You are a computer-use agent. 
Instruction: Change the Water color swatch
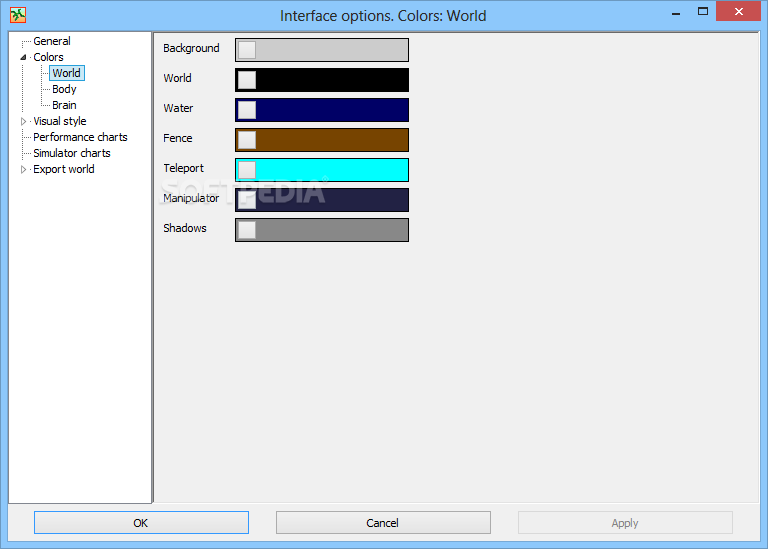point(322,110)
